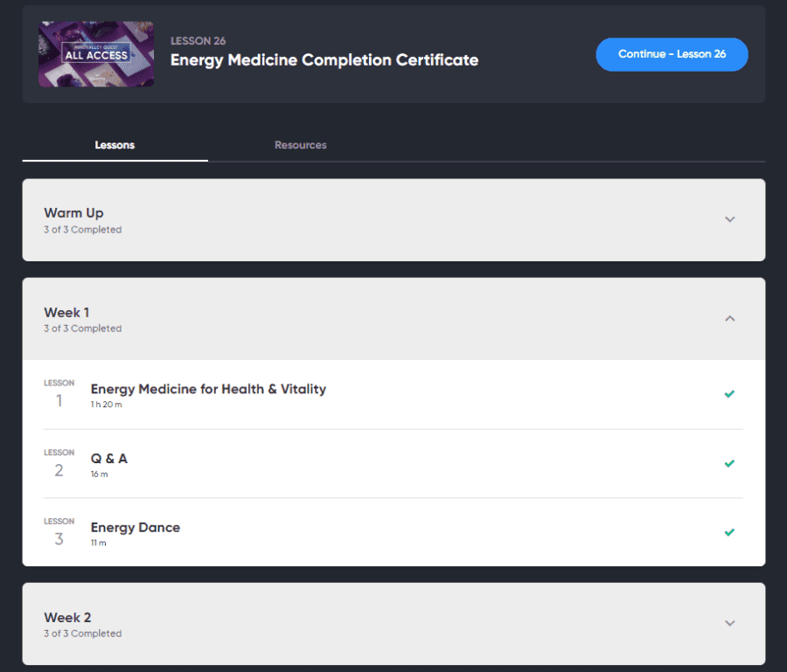
Task: Open the Q & A lesson
Action: click(109, 459)
